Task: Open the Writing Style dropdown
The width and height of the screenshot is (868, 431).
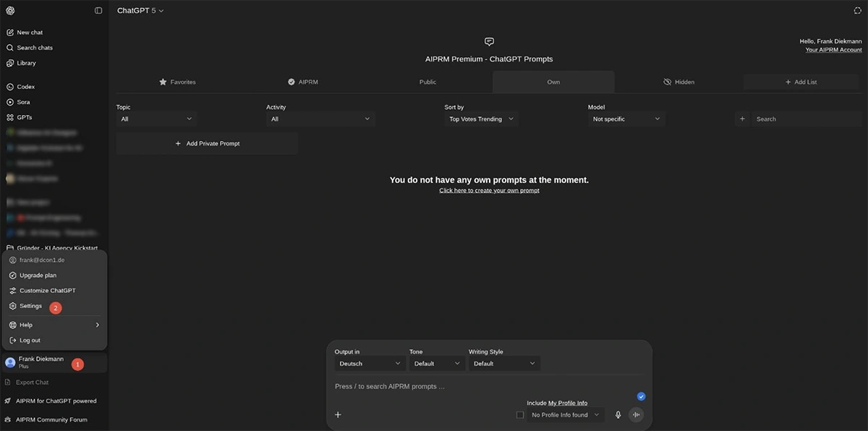Action: coord(504,363)
